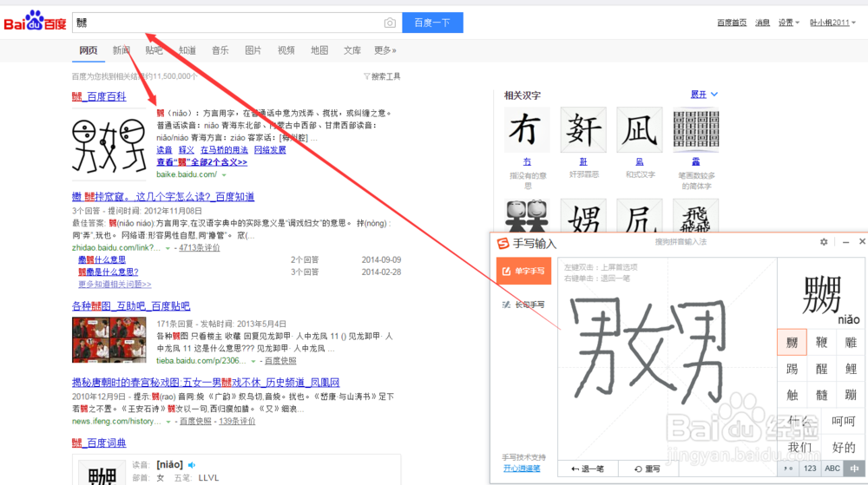Choose the 呵呵 phrase candidate

click(x=844, y=422)
